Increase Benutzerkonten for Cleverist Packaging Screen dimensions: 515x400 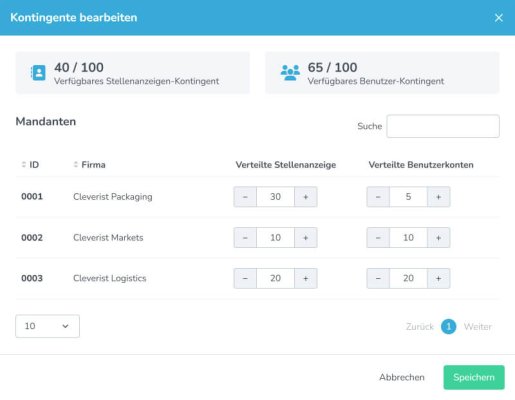(x=439, y=197)
